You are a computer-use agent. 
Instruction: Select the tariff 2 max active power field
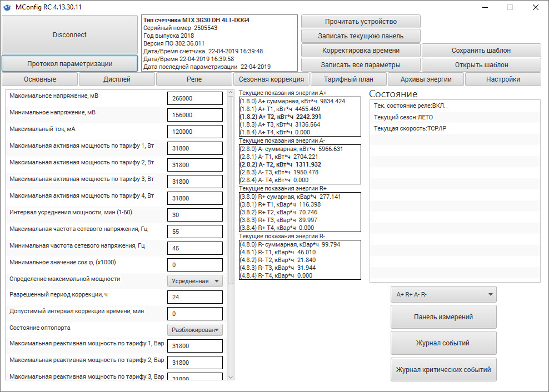(x=195, y=165)
